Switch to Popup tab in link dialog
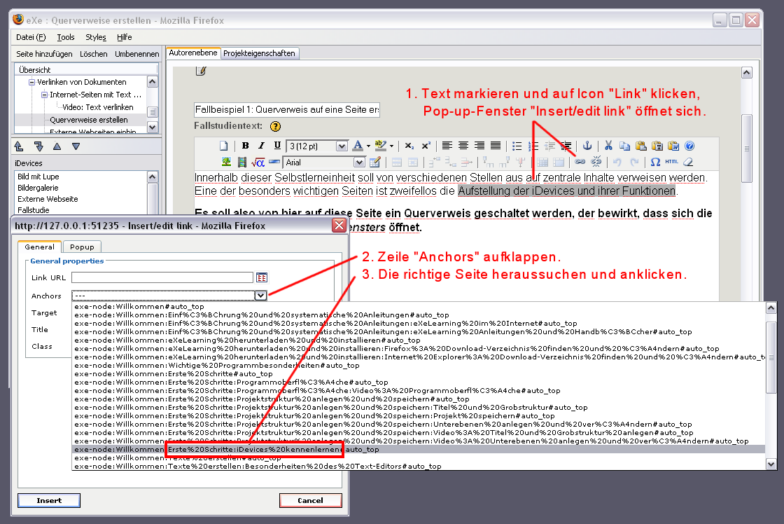Viewport: 784px width, 524px height. (82, 246)
